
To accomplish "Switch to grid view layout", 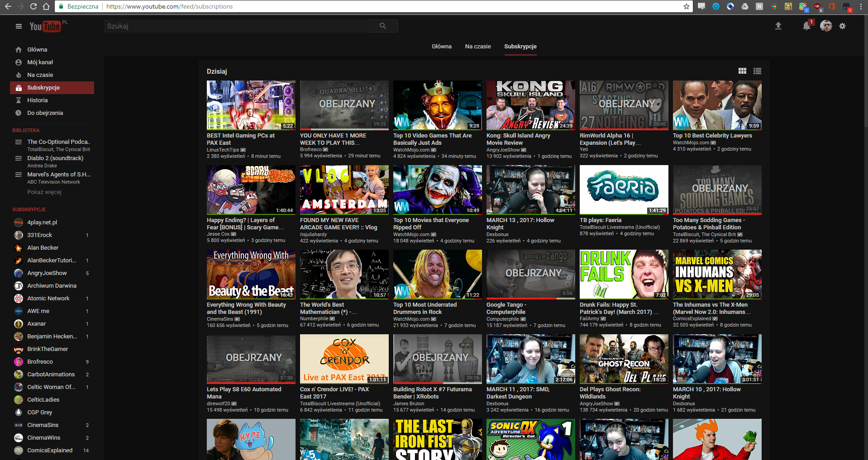I will click(x=742, y=71).
